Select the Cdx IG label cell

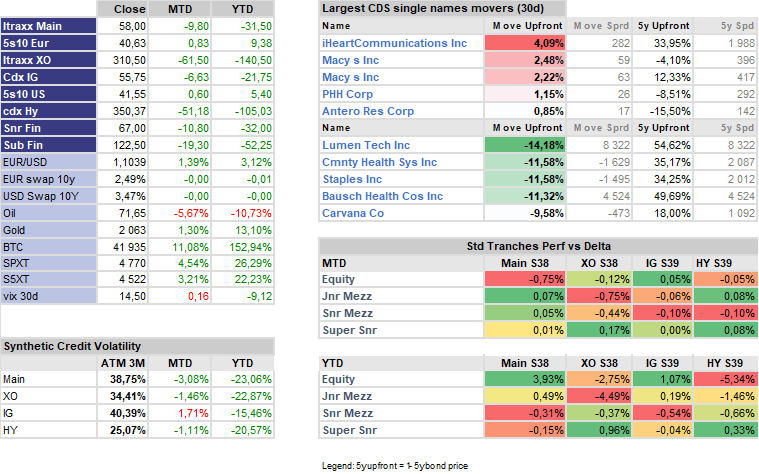48,77
